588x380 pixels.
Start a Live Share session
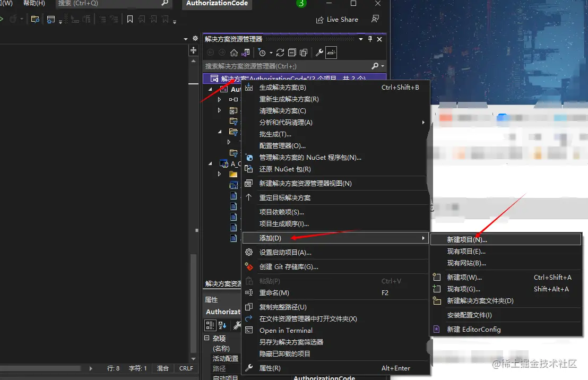point(337,20)
